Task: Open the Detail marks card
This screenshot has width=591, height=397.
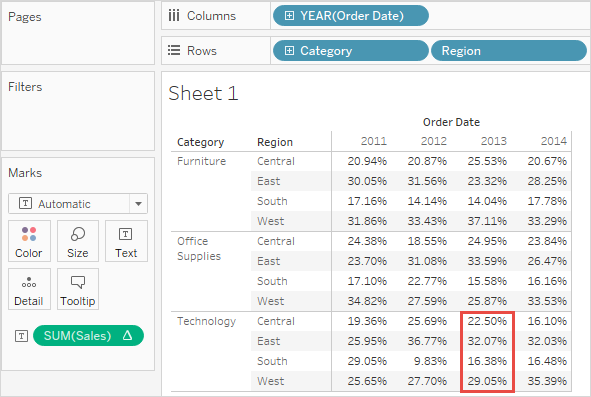Action: pos(29,289)
